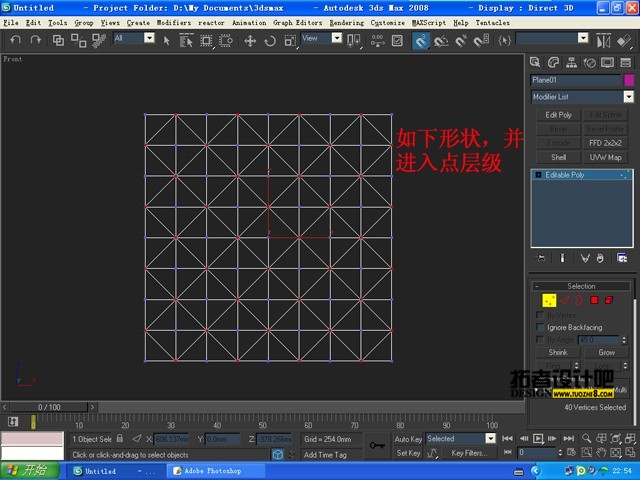Switch to the Utilities command panel tab
The width and height of the screenshot is (640, 480).
coord(626,62)
